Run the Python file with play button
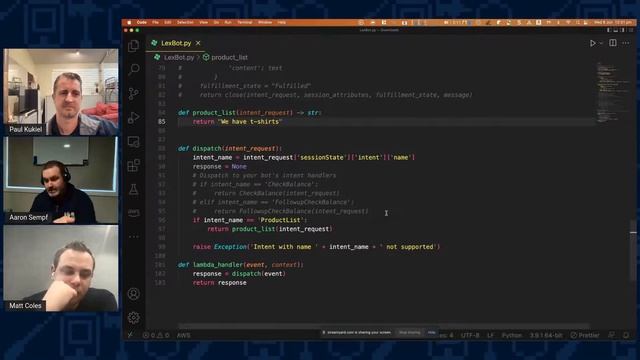Screen dimensions: 640x360 592,43
